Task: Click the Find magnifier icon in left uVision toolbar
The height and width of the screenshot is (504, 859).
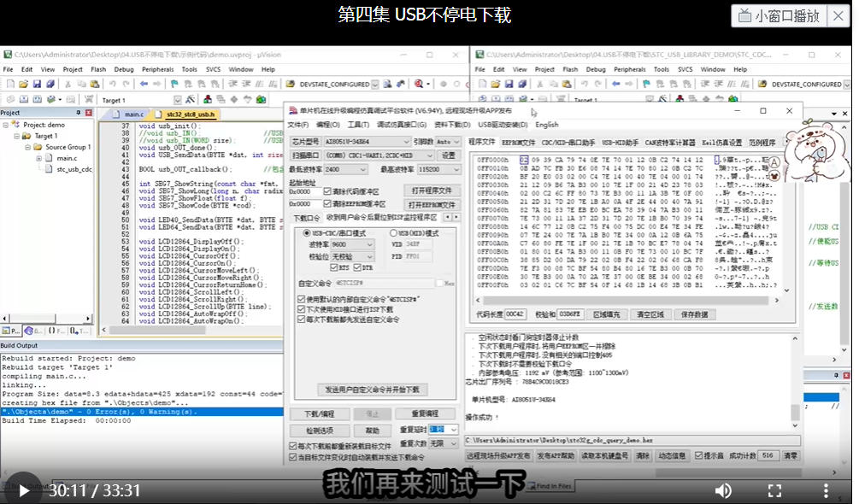Action: point(419,84)
